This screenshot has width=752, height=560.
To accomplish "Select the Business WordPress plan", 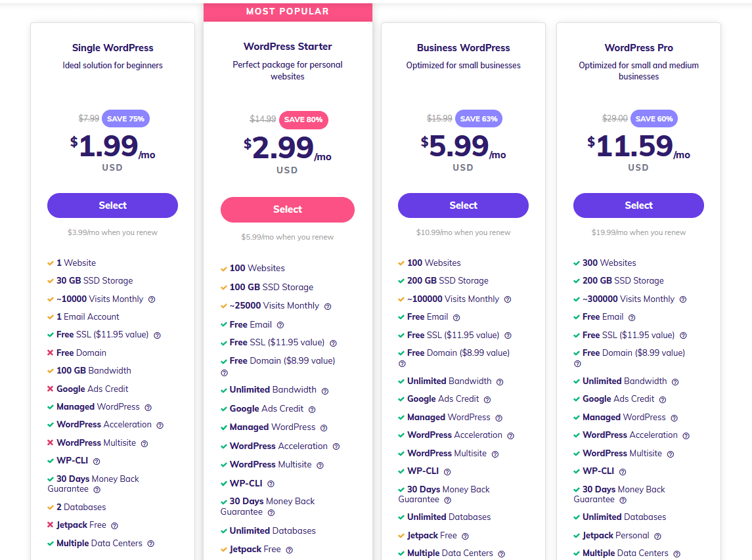I will coord(463,205).
